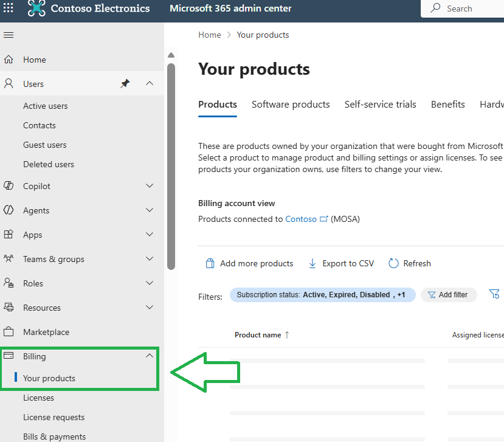Image resolution: width=504 pixels, height=442 pixels.
Task: Click the Copilot icon in sidebar
Action: click(9, 186)
